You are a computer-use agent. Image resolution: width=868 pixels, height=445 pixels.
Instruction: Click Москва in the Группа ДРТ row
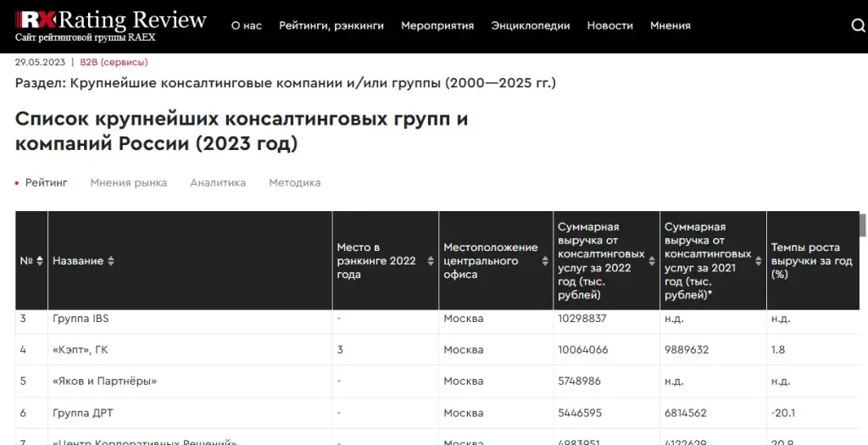[464, 413]
